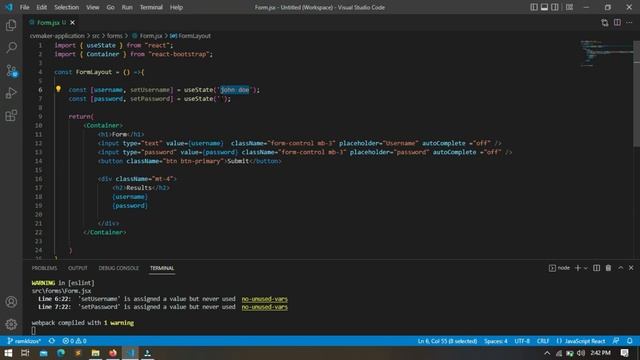Open errors and warnings status item
The image size is (640, 360).
74,341
